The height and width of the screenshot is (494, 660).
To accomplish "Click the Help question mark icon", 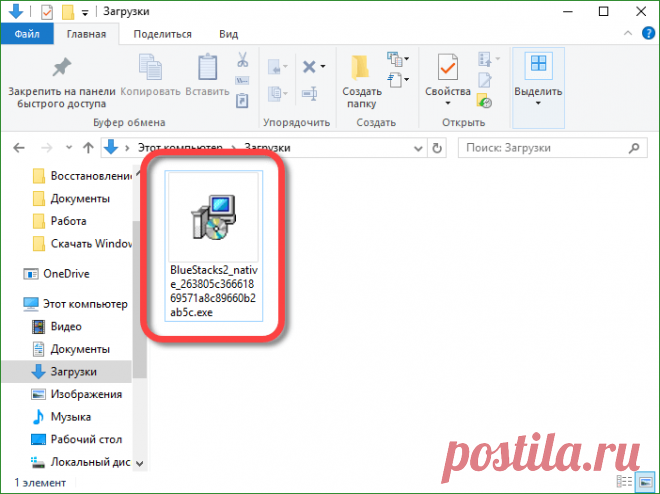I will tap(648, 33).
